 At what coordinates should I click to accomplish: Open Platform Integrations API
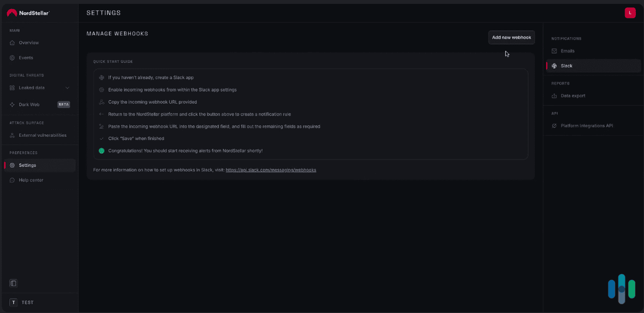586,126
